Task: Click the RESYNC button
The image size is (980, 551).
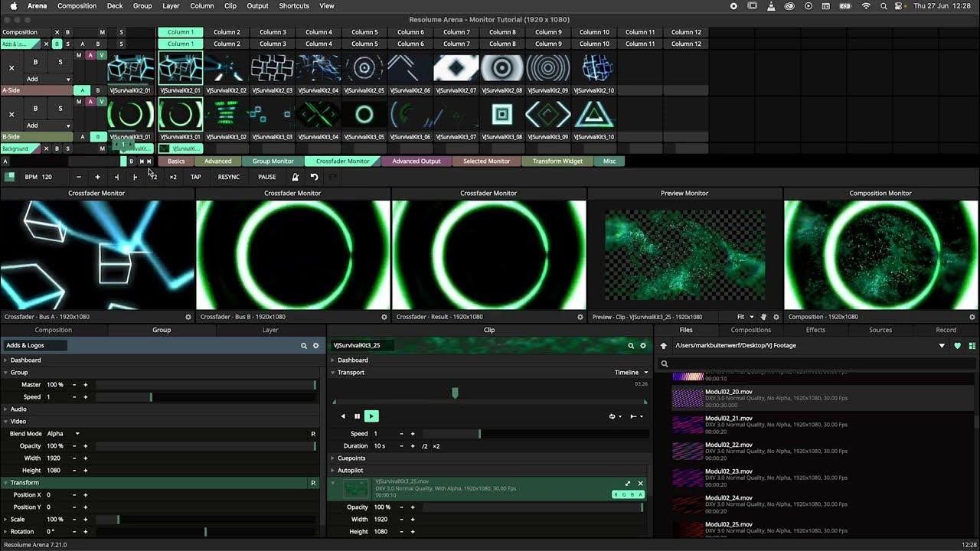Action: (229, 177)
